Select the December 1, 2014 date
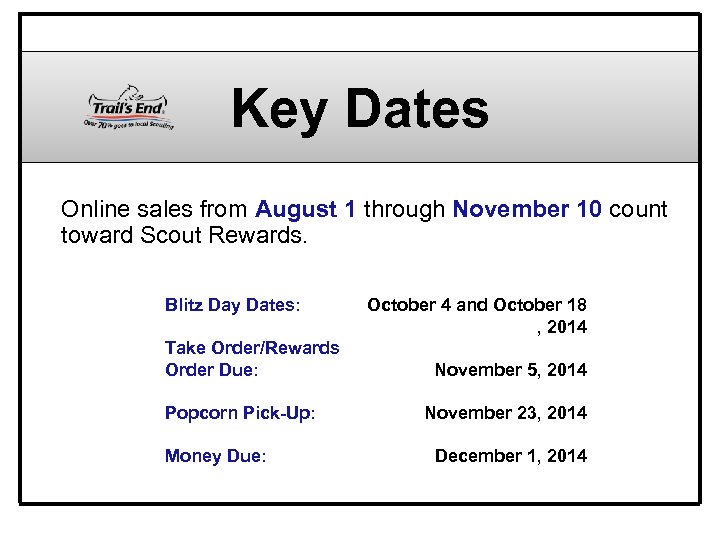The width and height of the screenshot is (720, 540). (510, 456)
